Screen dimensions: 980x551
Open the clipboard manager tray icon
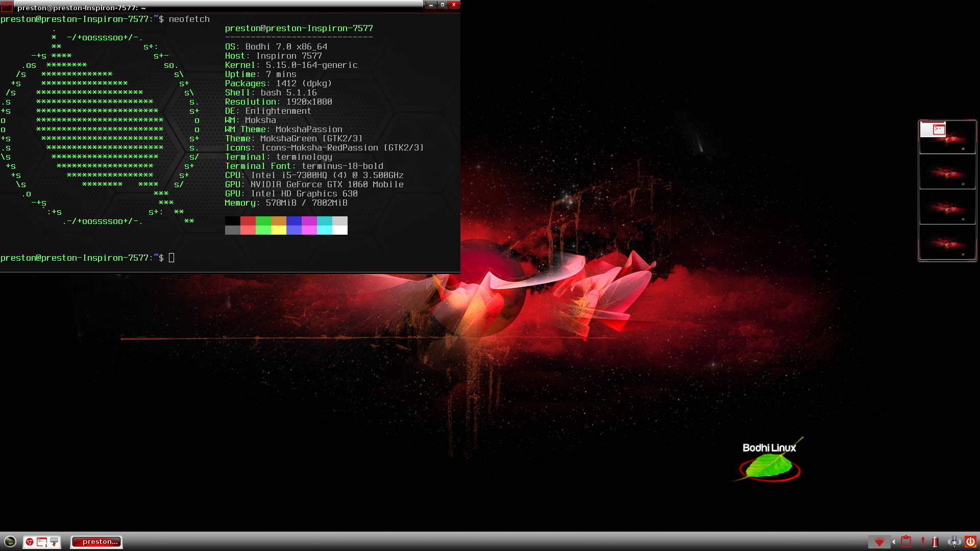coord(906,541)
